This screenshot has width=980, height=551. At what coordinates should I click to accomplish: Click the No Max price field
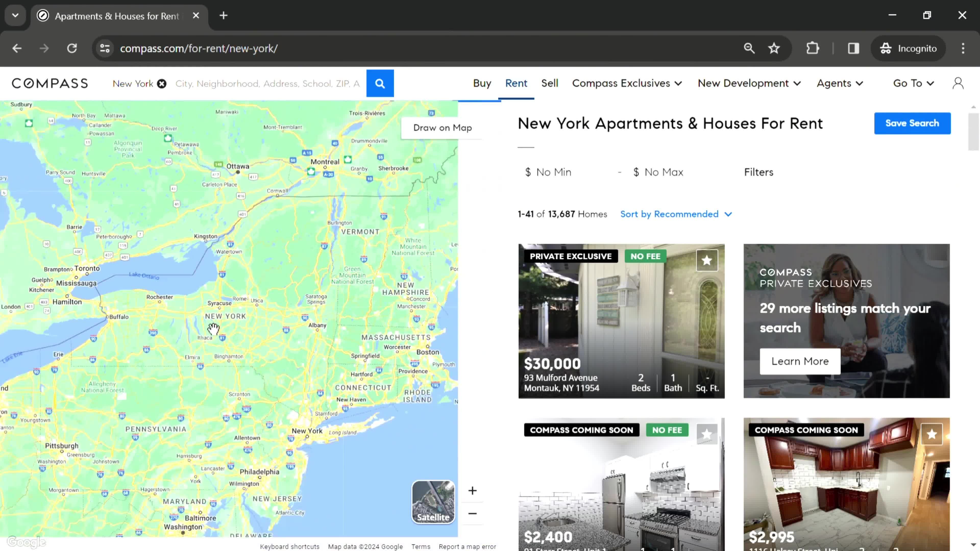[x=677, y=172]
